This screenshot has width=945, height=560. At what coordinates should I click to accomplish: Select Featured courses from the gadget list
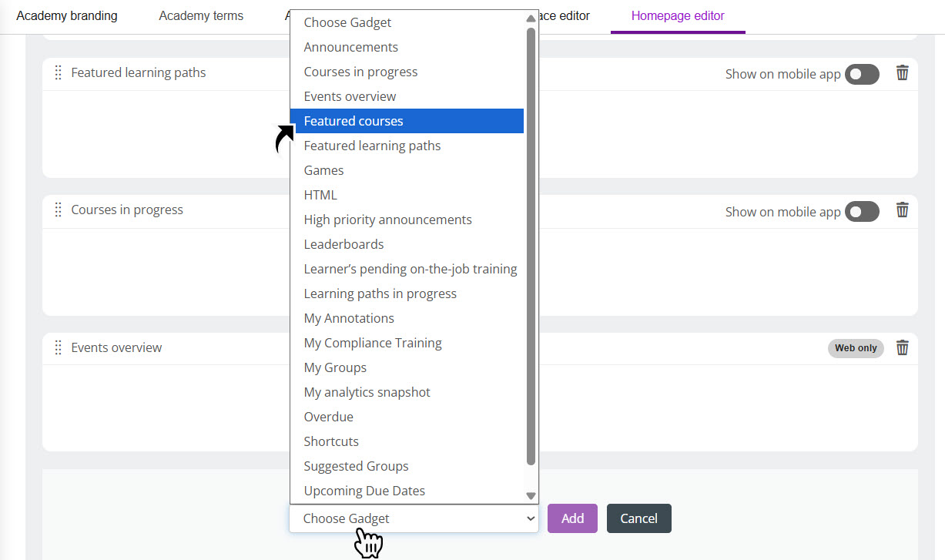pyautogui.click(x=353, y=121)
